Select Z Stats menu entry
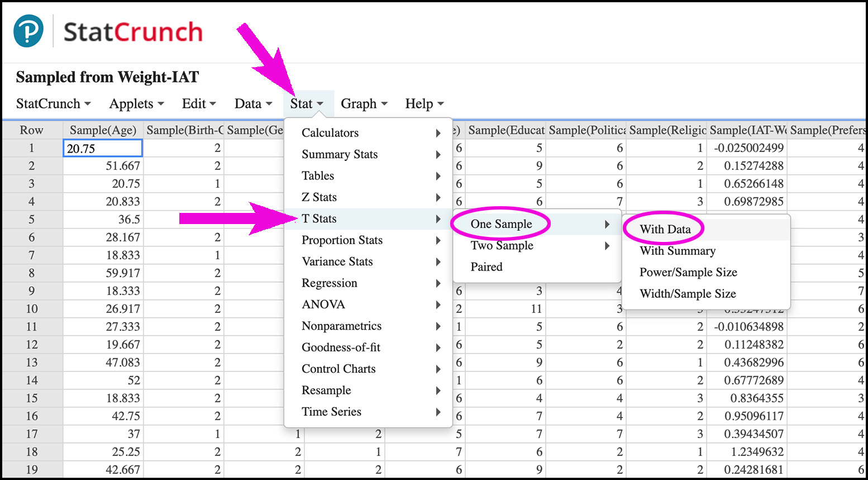The height and width of the screenshot is (480, 868). click(368, 197)
